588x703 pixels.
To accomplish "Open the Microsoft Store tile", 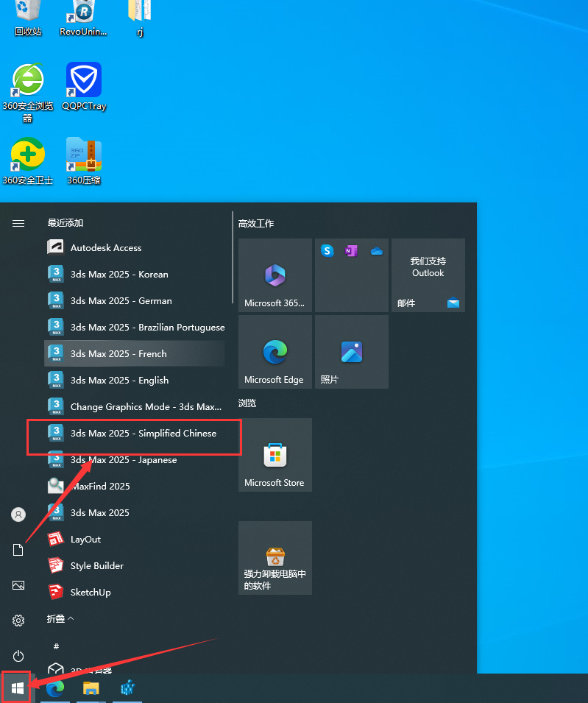I will 275,455.
